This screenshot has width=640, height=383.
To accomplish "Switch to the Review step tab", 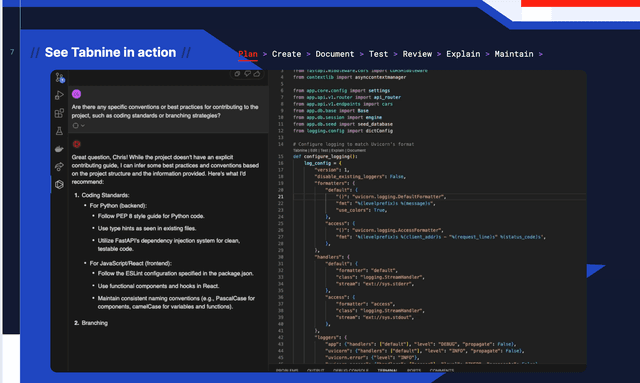I will coord(417,54).
